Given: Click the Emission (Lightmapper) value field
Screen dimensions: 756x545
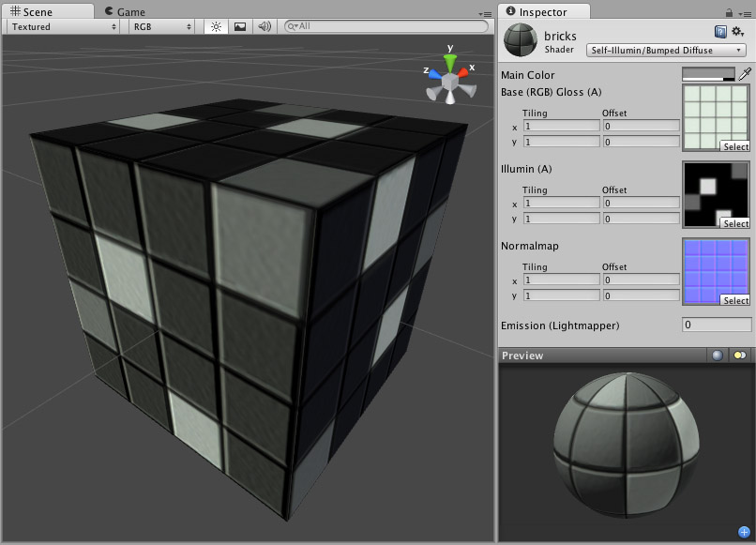Looking at the screenshot, I should coord(716,325).
